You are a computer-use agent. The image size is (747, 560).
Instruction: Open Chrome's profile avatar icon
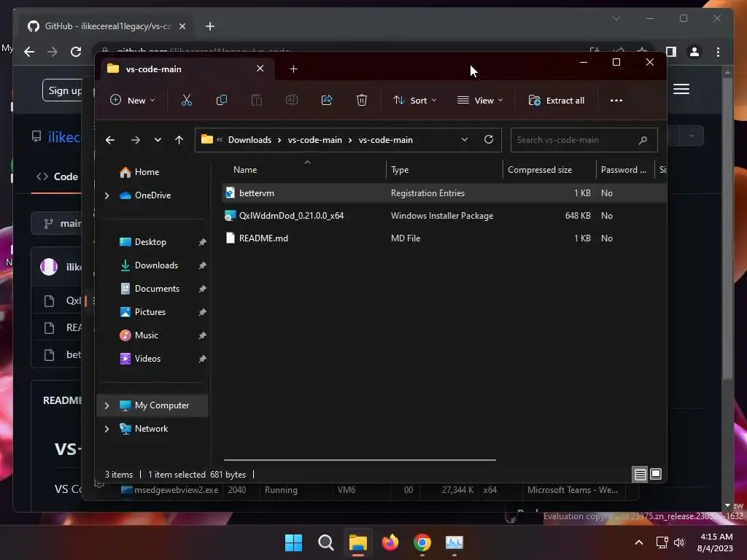pos(694,52)
